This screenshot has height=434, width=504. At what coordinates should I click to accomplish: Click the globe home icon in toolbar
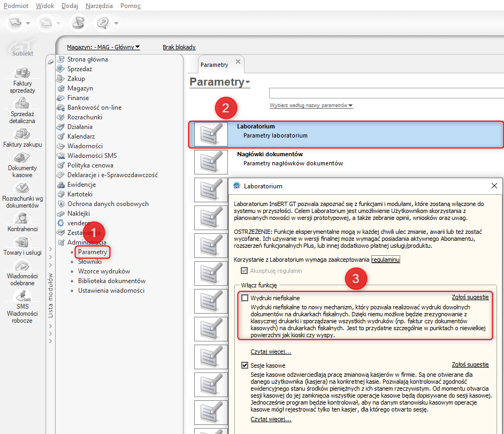[78, 23]
